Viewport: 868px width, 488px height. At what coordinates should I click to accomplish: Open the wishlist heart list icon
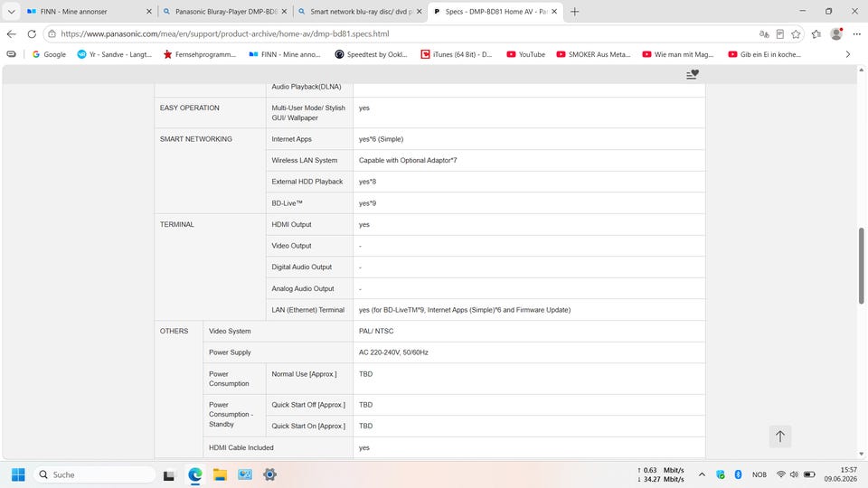pyautogui.click(x=692, y=74)
